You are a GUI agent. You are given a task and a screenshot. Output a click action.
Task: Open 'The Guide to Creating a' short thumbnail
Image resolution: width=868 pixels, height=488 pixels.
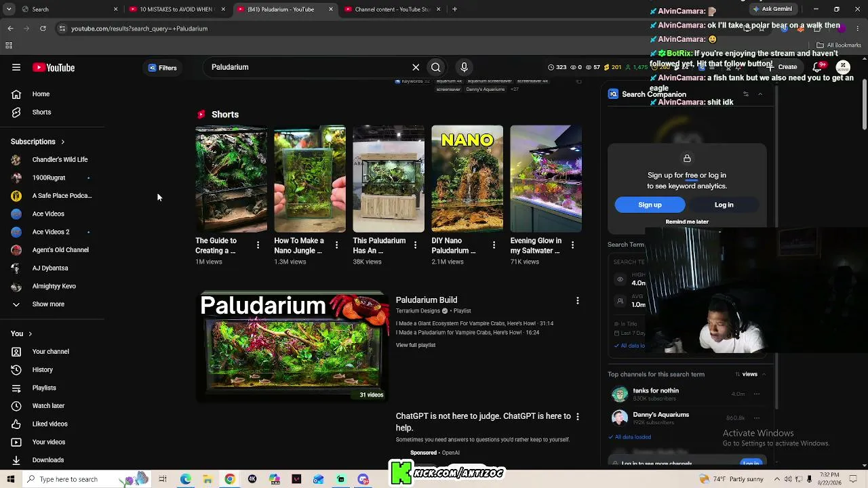point(231,179)
